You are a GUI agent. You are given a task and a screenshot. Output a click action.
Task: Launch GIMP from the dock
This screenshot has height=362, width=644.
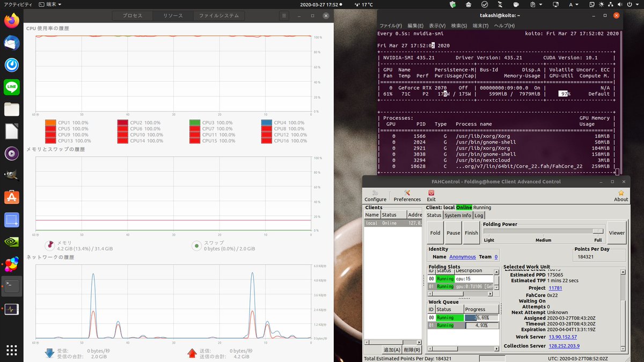pos(12,175)
